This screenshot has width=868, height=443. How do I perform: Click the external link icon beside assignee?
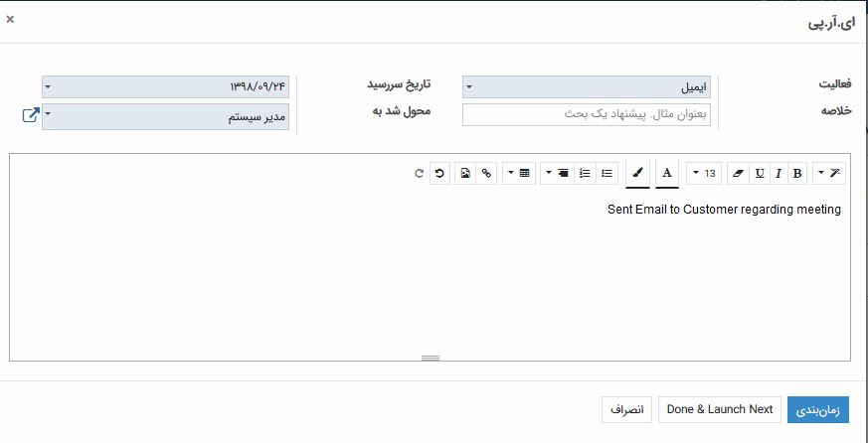[31, 115]
